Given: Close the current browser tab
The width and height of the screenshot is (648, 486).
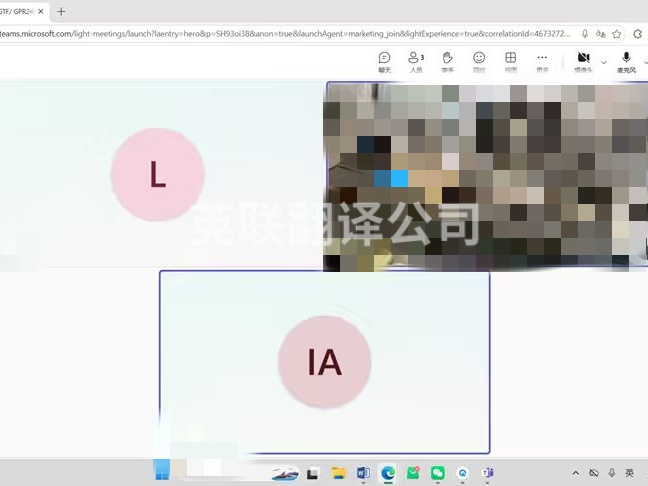Looking at the screenshot, I should click(x=40, y=12).
